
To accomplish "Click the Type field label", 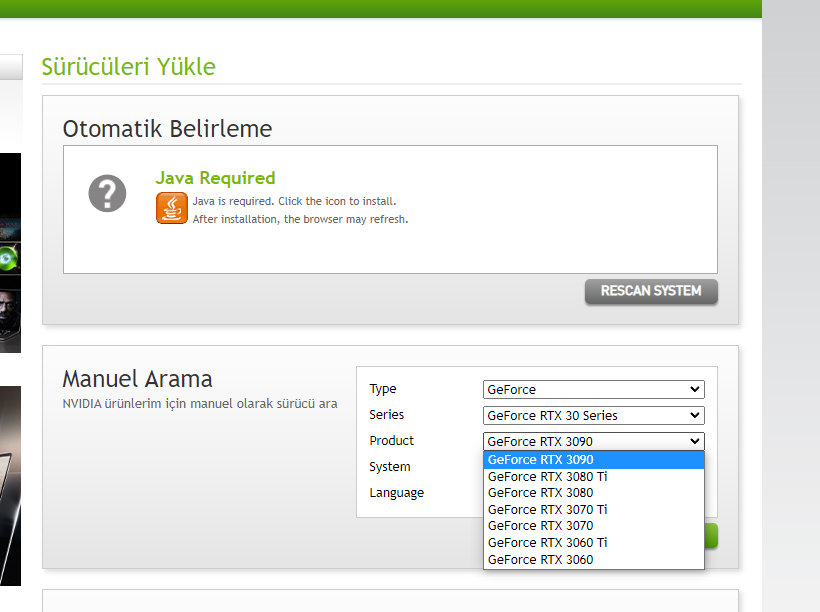I will 383,389.
